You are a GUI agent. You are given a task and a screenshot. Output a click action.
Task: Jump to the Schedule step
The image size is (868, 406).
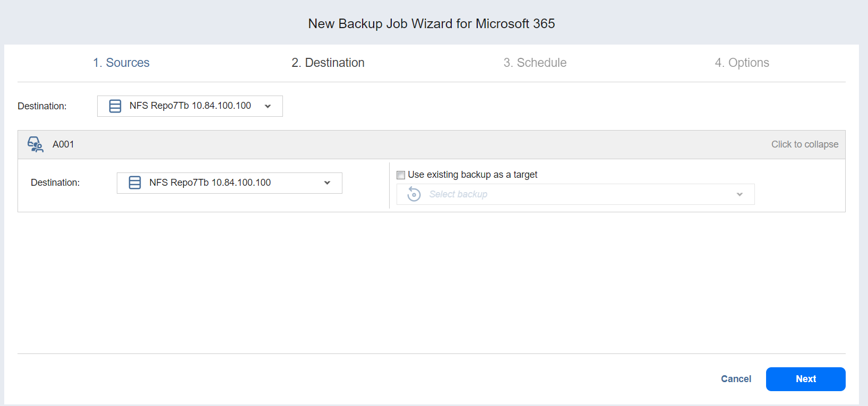[535, 63]
